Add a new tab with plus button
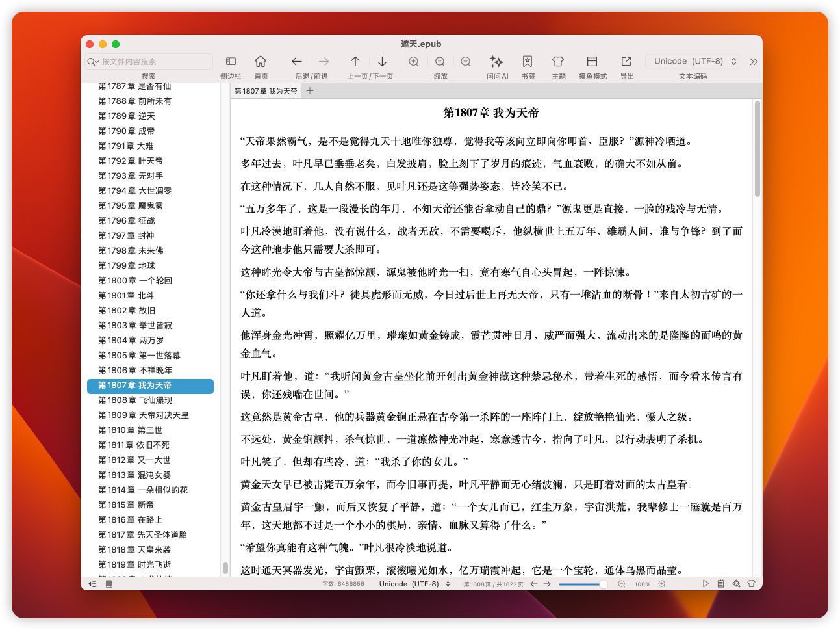The image size is (840, 630). click(310, 91)
